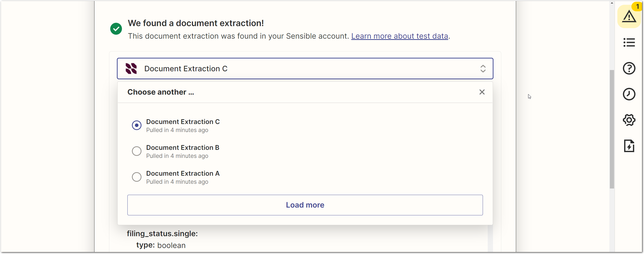Open the outline list icon in sidebar
Image resolution: width=644 pixels, height=254 pixels.
(x=629, y=42)
